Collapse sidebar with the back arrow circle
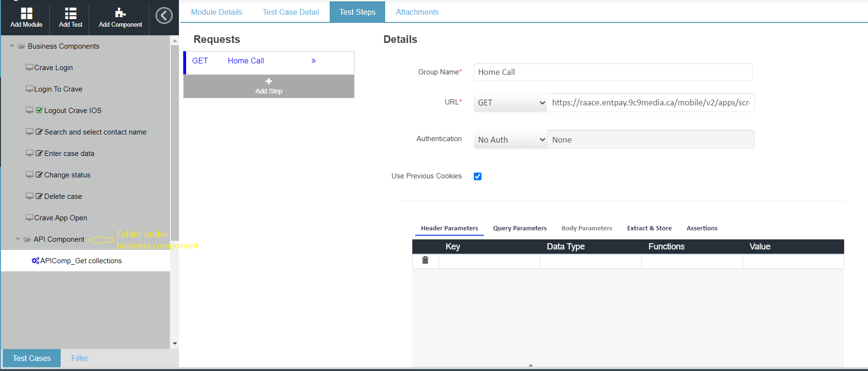 [164, 16]
